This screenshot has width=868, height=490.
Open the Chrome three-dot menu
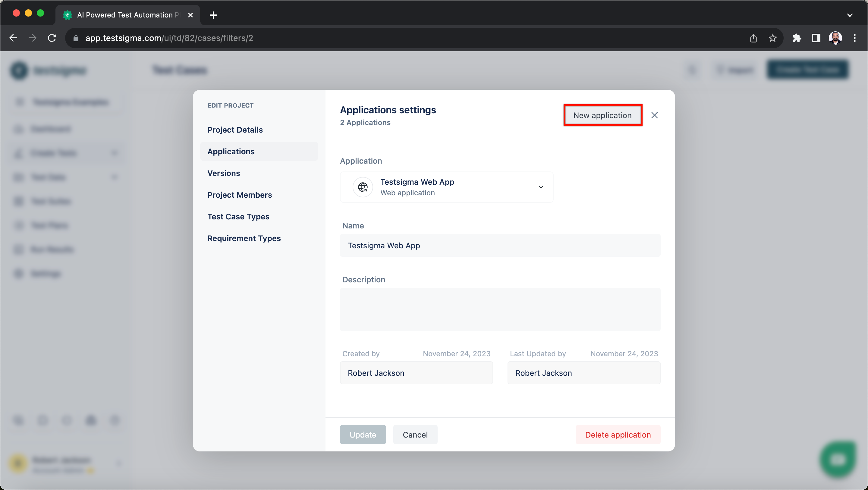[x=855, y=38]
